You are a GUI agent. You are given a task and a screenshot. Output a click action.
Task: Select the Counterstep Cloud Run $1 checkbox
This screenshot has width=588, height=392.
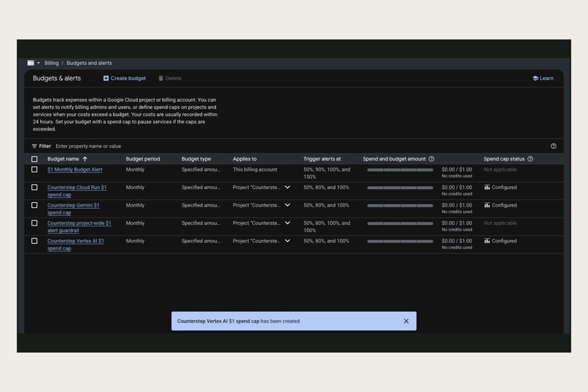point(34,187)
